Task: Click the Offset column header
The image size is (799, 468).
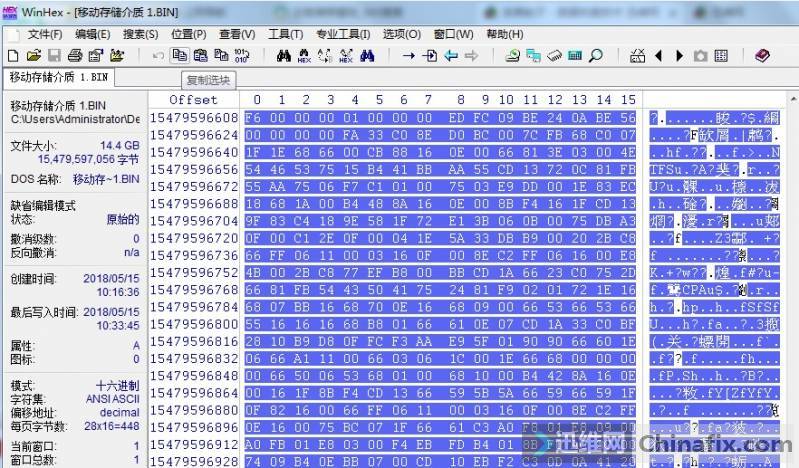Action: click(x=194, y=100)
